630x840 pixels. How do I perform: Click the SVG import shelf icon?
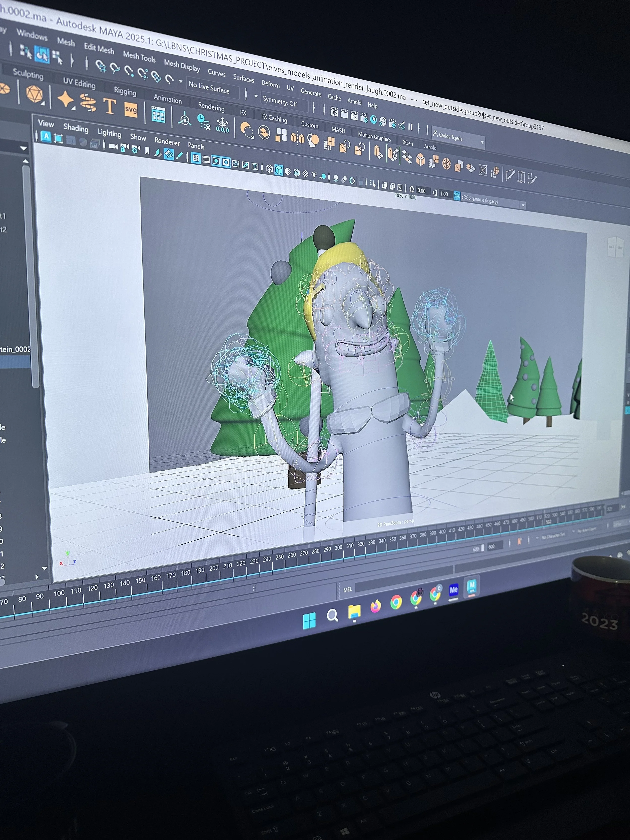point(131,110)
